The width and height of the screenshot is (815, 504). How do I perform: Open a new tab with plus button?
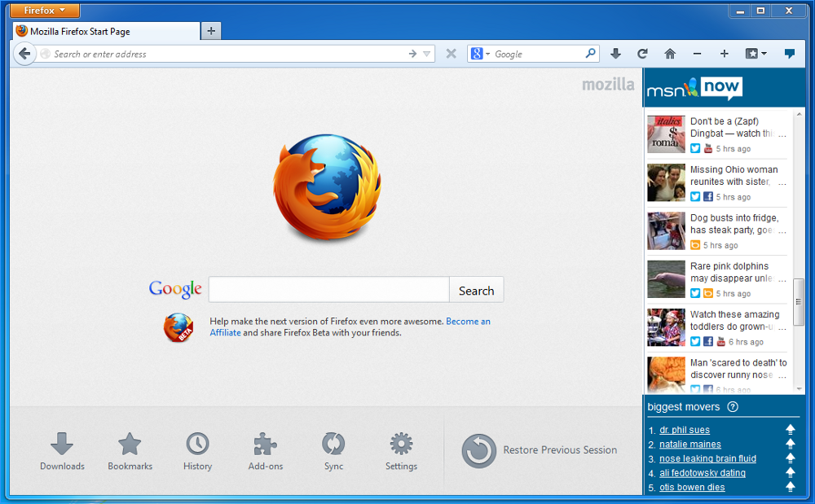[211, 31]
